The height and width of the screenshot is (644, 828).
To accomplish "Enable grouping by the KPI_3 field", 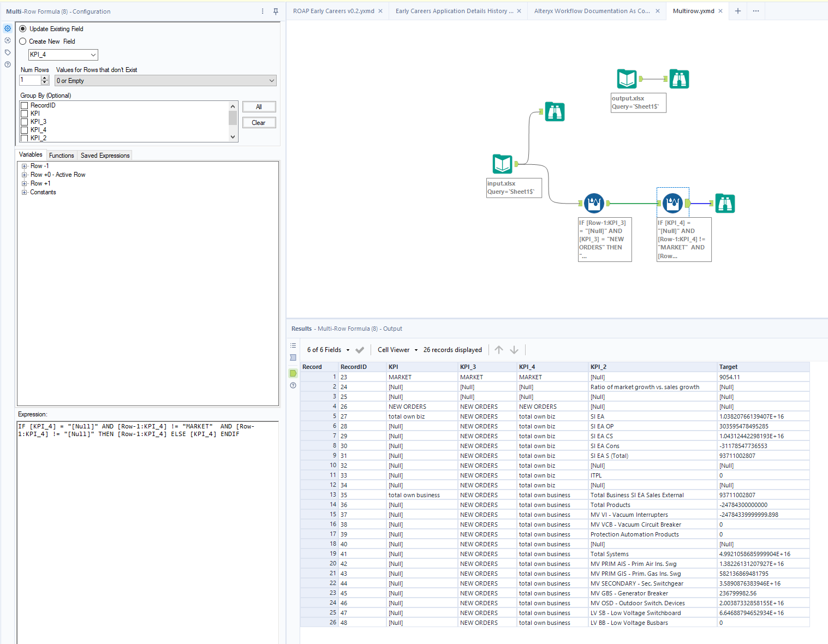I will [x=25, y=121].
